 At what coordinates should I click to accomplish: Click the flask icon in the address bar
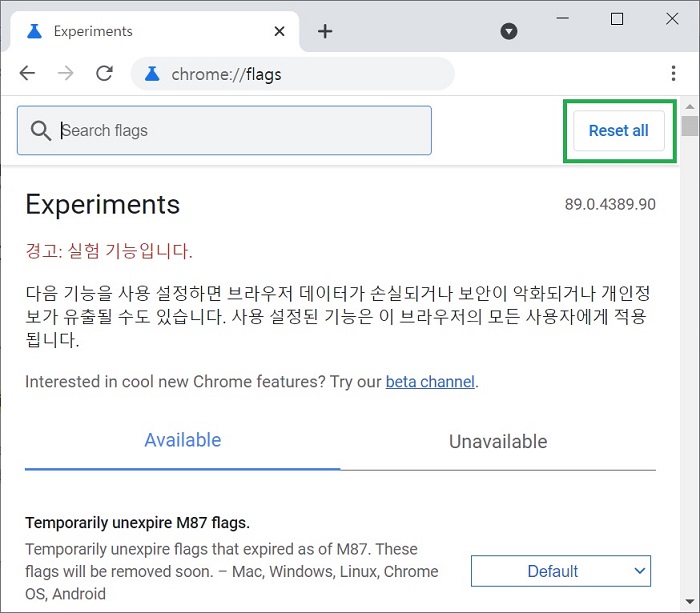click(x=152, y=74)
